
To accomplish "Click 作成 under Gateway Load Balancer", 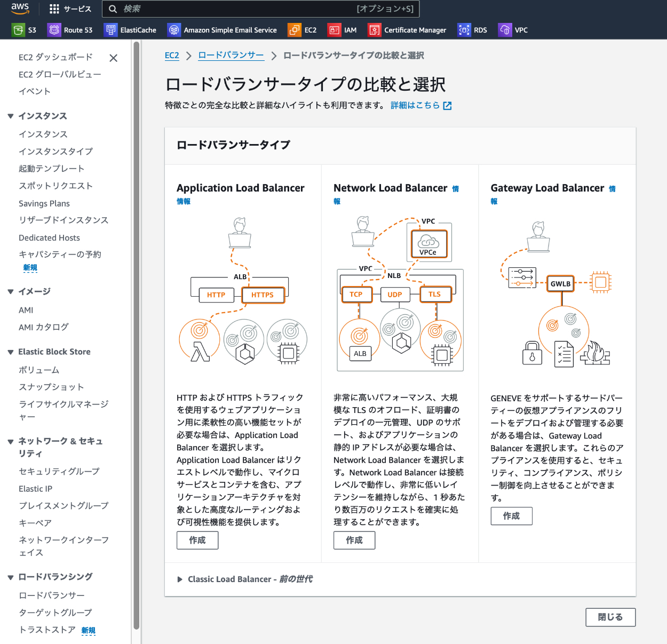I will pyautogui.click(x=511, y=516).
